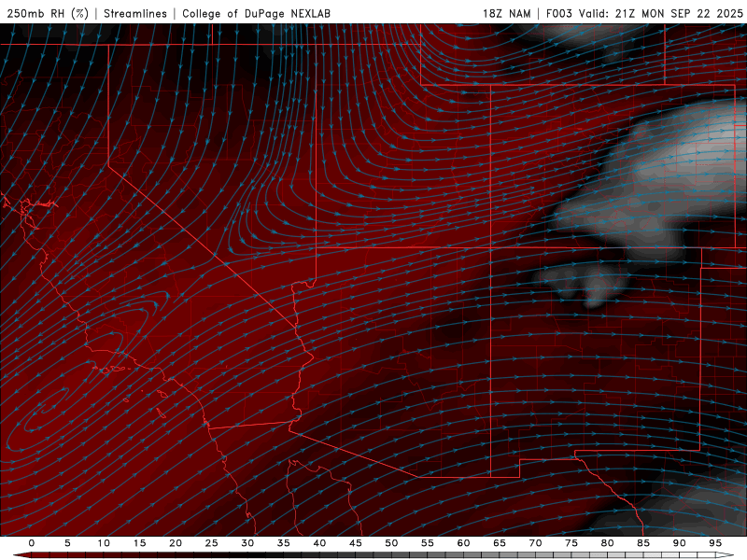This screenshot has width=747, height=560.
Task: Click the '5' color scale label
Action: (67, 543)
